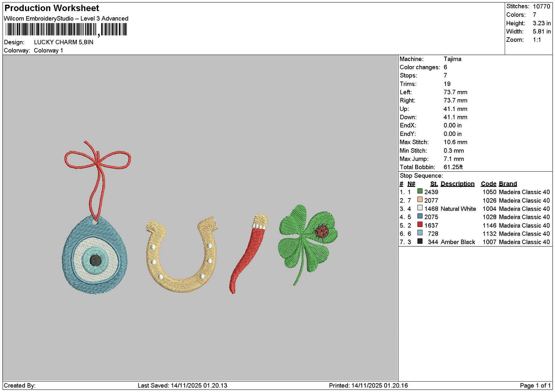Click the Amber Black thread color swatch
Viewport: 555px width, 392px height.
[x=420, y=241]
